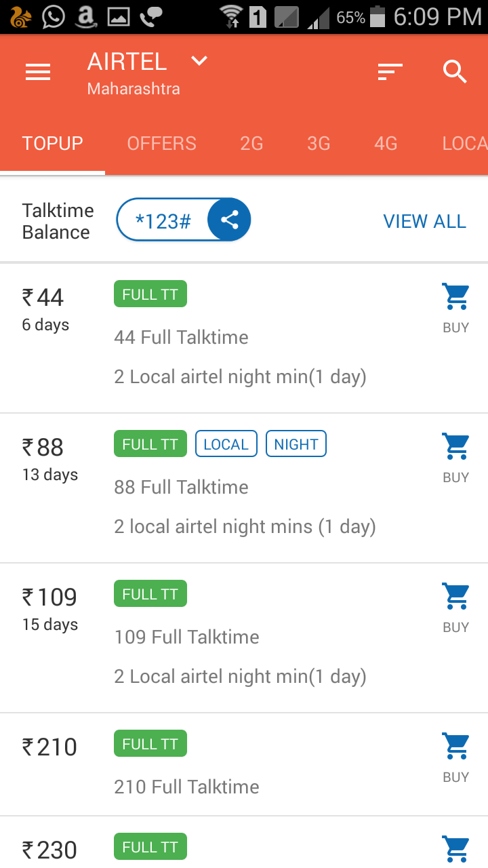This screenshot has width=488, height=868.
Task: Open the hamburger navigation menu
Action: pyautogui.click(x=38, y=72)
